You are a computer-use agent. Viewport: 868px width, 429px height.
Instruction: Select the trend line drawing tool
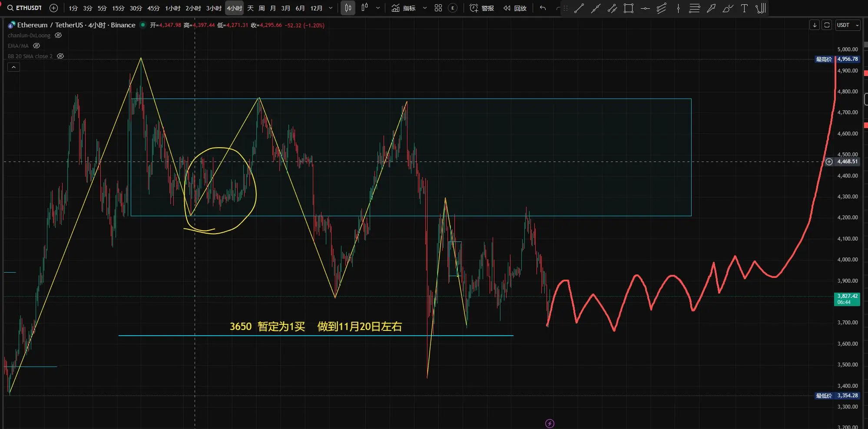coord(579,8)
